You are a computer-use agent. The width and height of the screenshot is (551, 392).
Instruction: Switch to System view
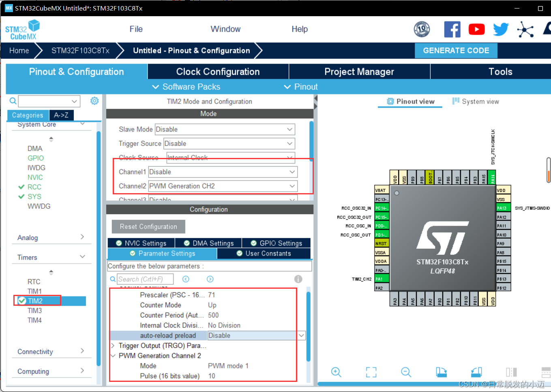[x=476, y=101]
